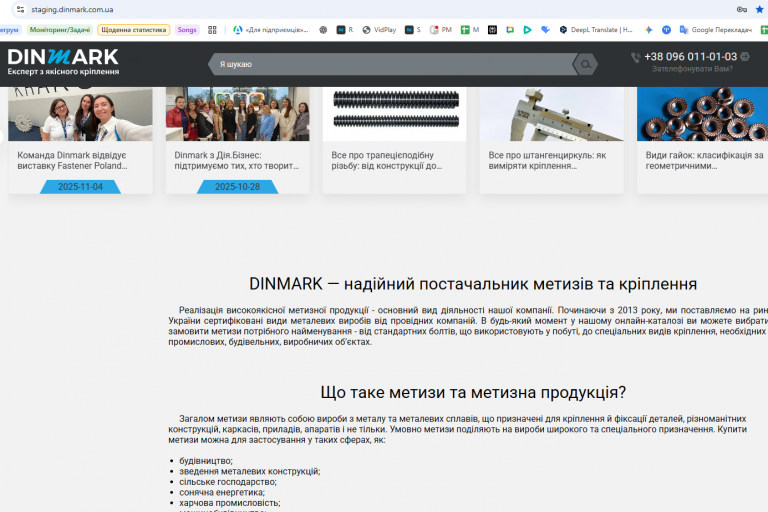Open the Gemini sparkle bookmark icon
Image resolution: width=768 pixels, height=512 pixels.
tap(648, 30)
